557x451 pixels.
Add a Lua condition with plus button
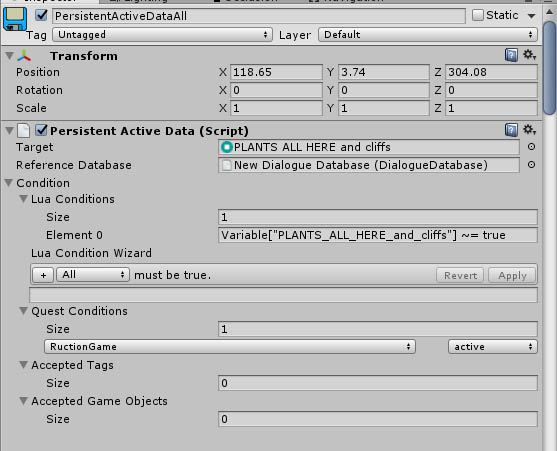click(43, 275)
